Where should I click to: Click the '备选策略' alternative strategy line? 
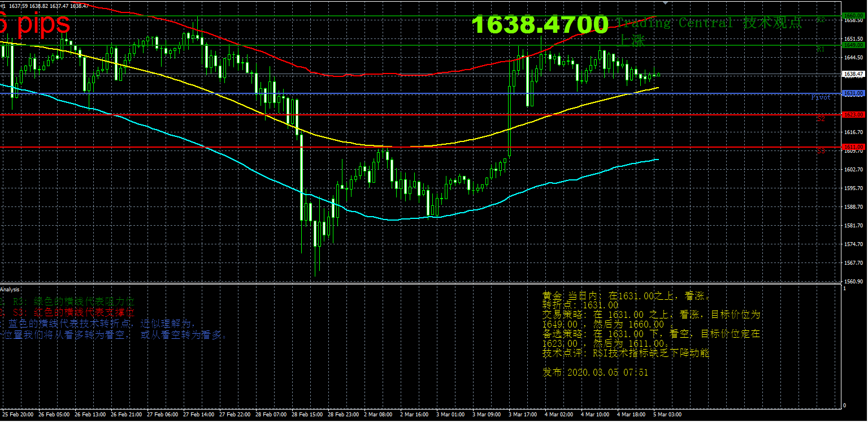pyautogui.click(x=652, y=334)
